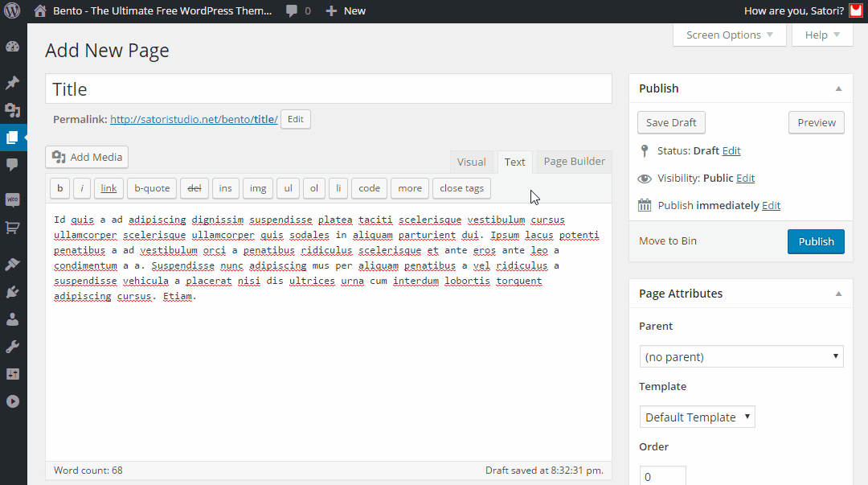Open the WooCommerce sidebar icon

coord(12,199)
